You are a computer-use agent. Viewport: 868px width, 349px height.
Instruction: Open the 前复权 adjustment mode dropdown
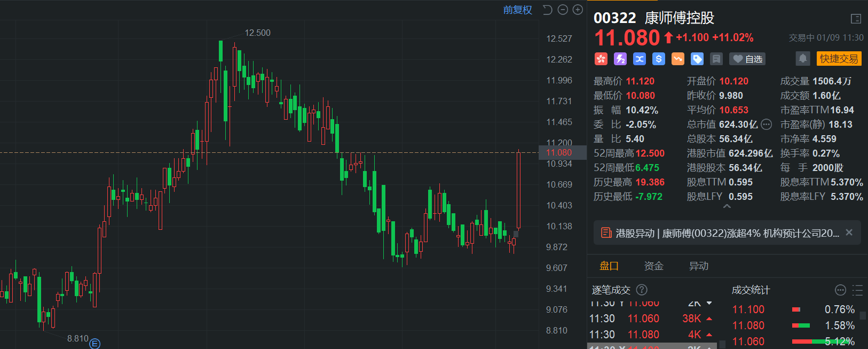coord(518,10)
